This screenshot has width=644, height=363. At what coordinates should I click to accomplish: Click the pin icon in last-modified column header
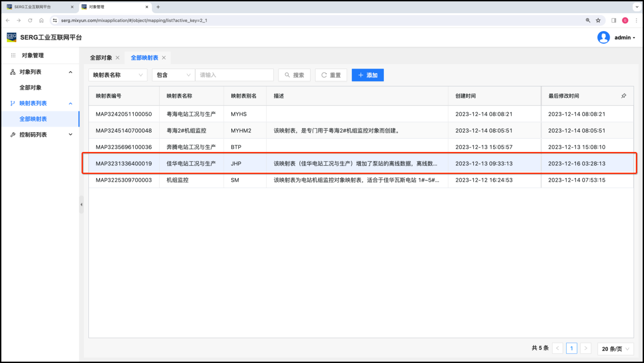(624, 96)
